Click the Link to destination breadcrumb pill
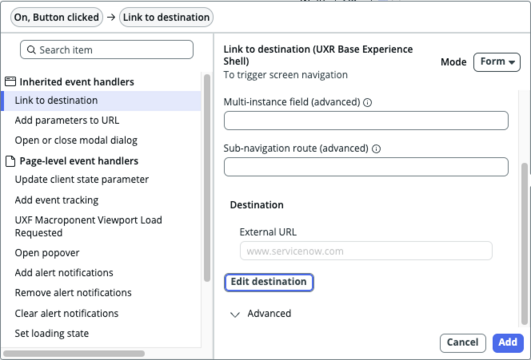The height and width of the screenshot is (360, 531). coord(166,17)
